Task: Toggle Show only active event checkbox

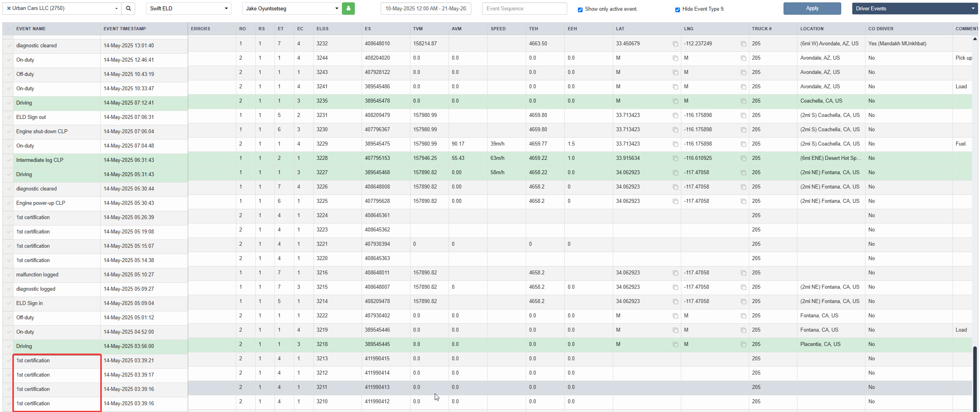Action: (x=580, y=10)
